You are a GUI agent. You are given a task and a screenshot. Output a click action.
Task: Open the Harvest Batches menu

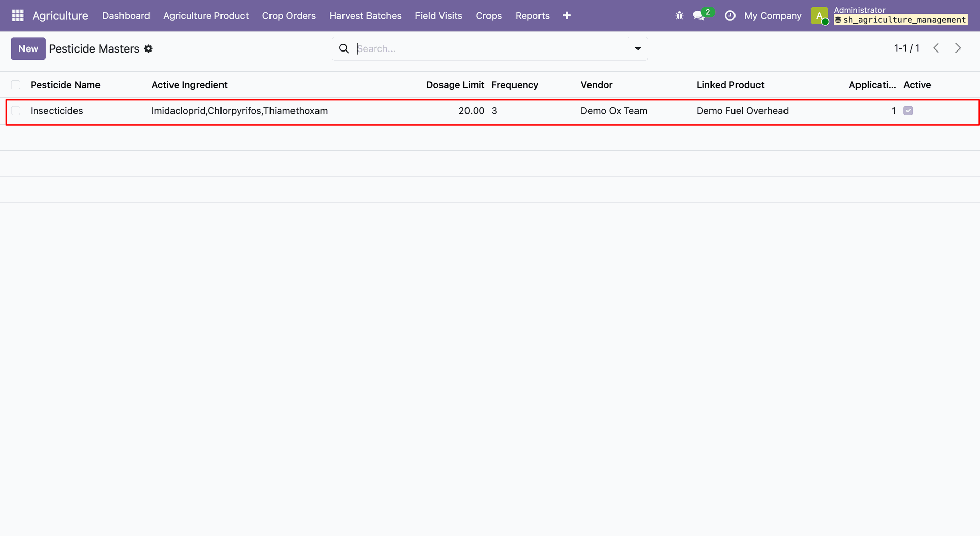pyautogui.click(x=365, y=15)
